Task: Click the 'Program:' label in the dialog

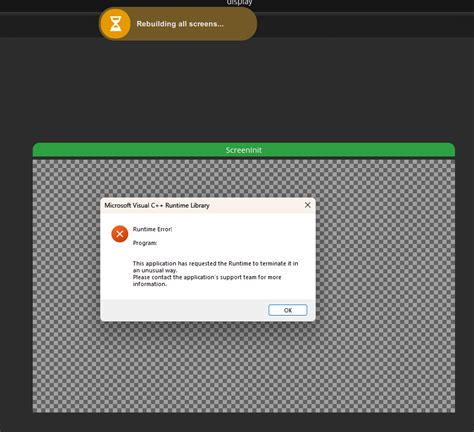Action: [145, 243]
